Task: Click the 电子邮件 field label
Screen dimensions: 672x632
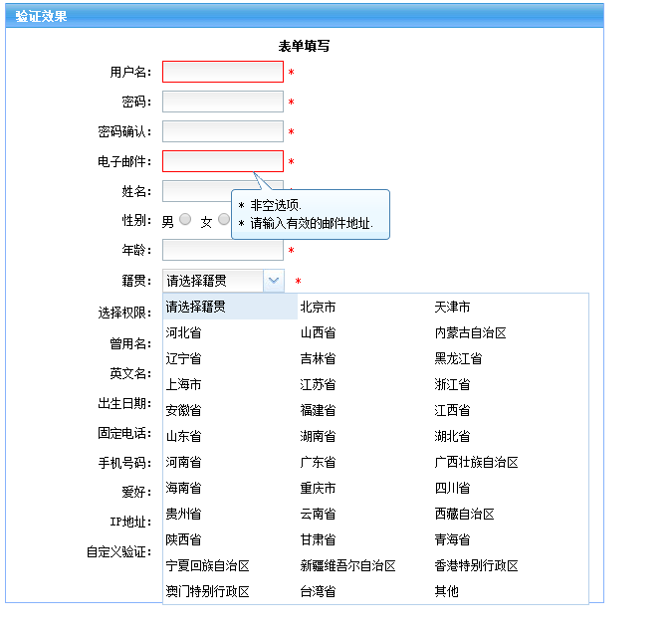Action: (x=124, y=161)
